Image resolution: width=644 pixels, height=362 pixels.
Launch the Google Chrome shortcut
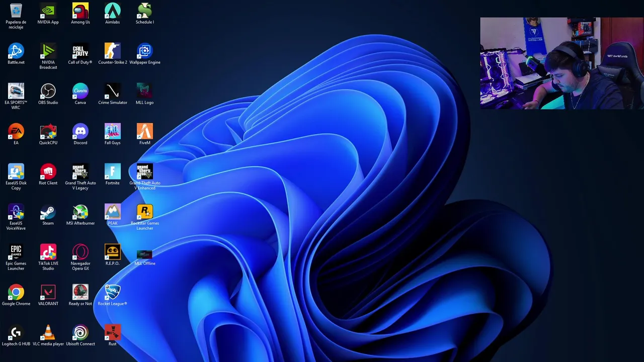click(16, 292)
